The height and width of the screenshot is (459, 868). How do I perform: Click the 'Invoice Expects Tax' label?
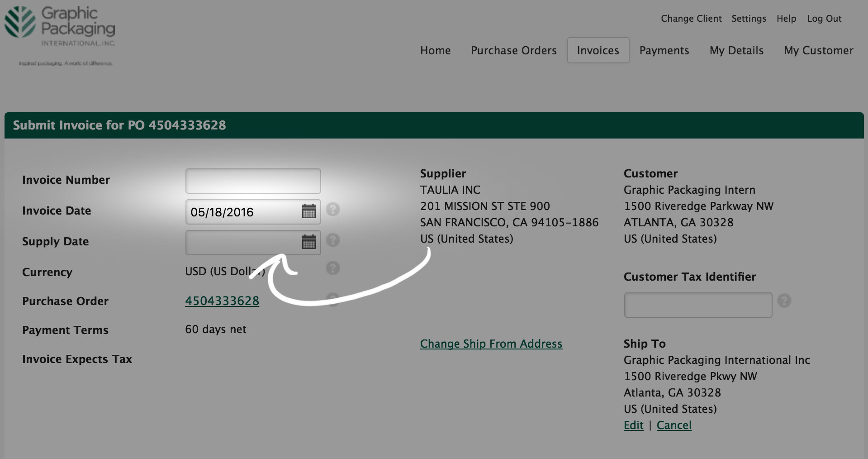pos(77,359)
